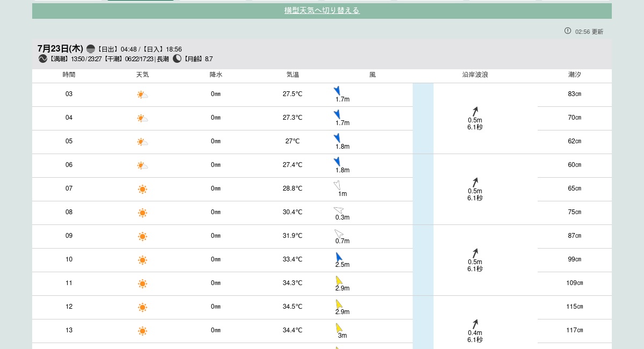Screen dimensions: 644x349
Task: Click the white wind arrow for 09
Action: (339, 234)
